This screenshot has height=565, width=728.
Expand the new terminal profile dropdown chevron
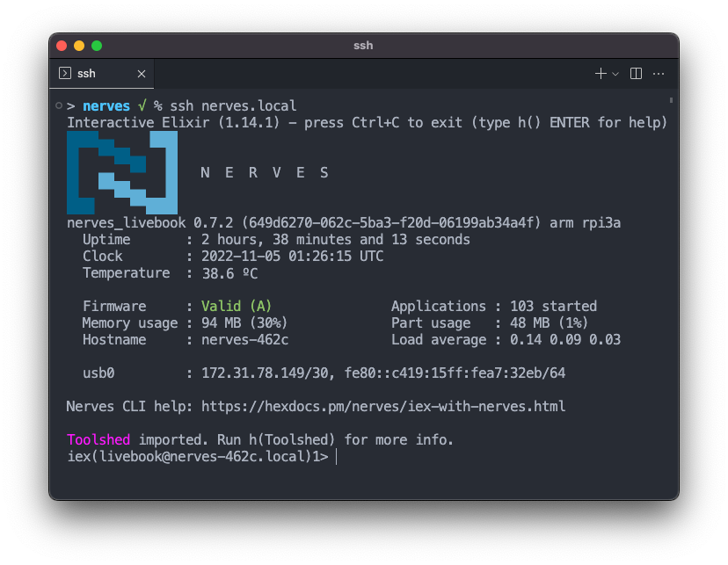point(615,74)
